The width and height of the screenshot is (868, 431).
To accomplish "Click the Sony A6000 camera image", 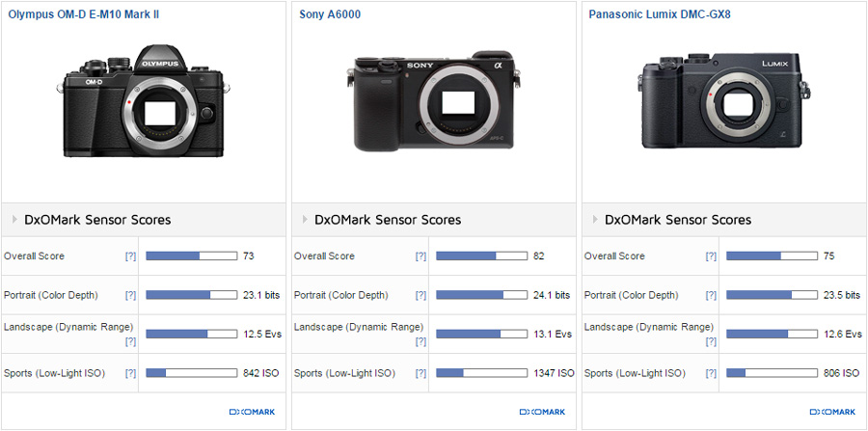I will coord(433,104).
